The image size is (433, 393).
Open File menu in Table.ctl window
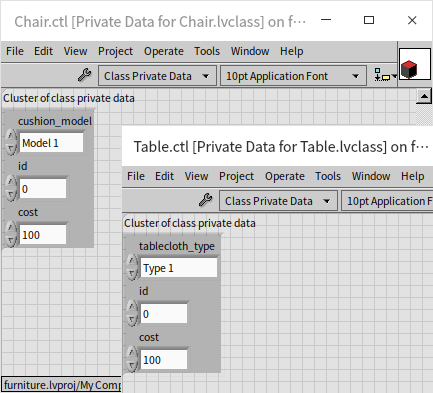[136, 176]
